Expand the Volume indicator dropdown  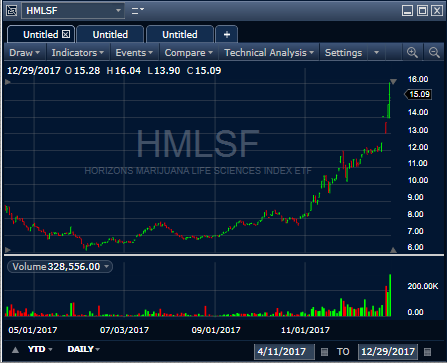[x=107, y=267]
